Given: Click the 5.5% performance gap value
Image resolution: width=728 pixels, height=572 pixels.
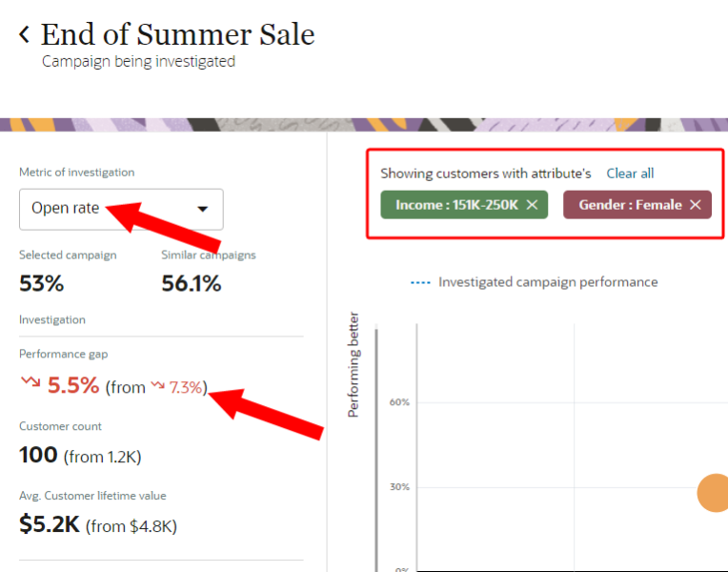Looking at the screenshot, I should (x=73, y=385).
